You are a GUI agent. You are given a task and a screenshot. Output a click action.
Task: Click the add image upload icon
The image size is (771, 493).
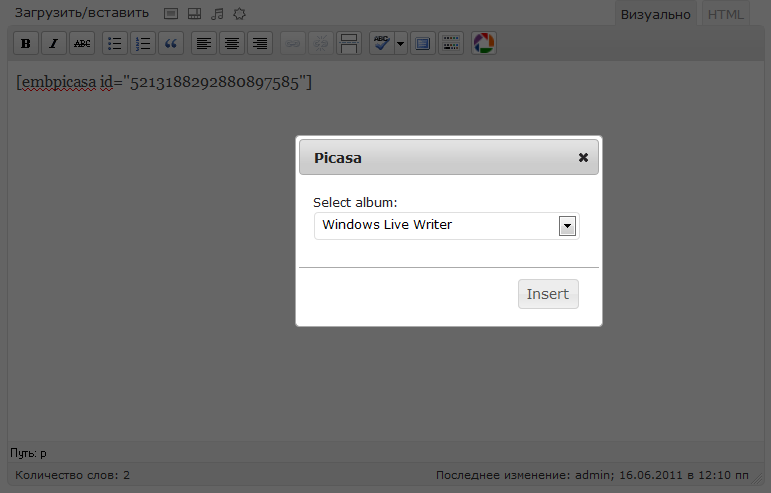click(x=171, y=14)
